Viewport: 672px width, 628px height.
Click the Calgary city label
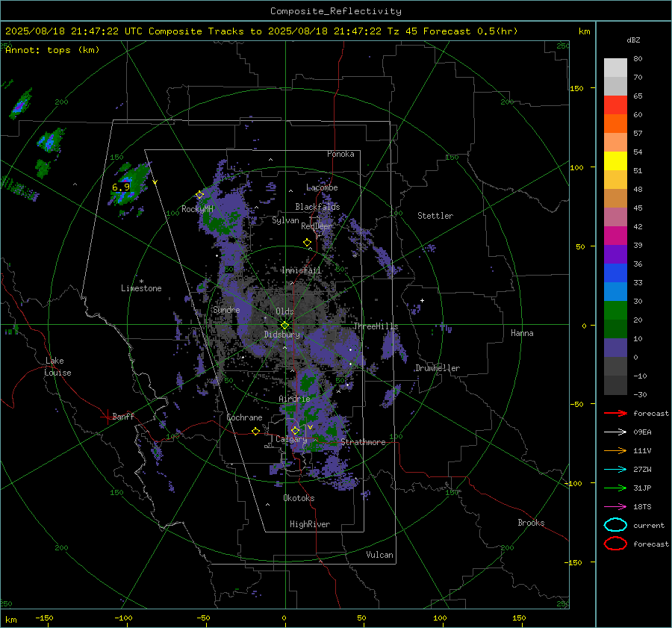tap(291, 439)
